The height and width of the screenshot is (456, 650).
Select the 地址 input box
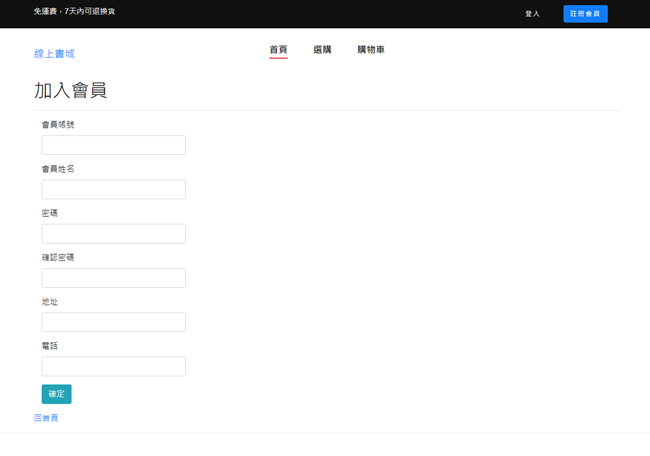point(114,322)
